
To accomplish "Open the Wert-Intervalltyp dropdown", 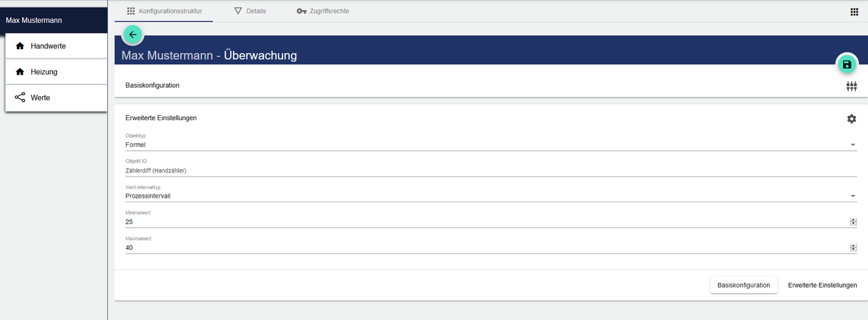I will 852,196.
